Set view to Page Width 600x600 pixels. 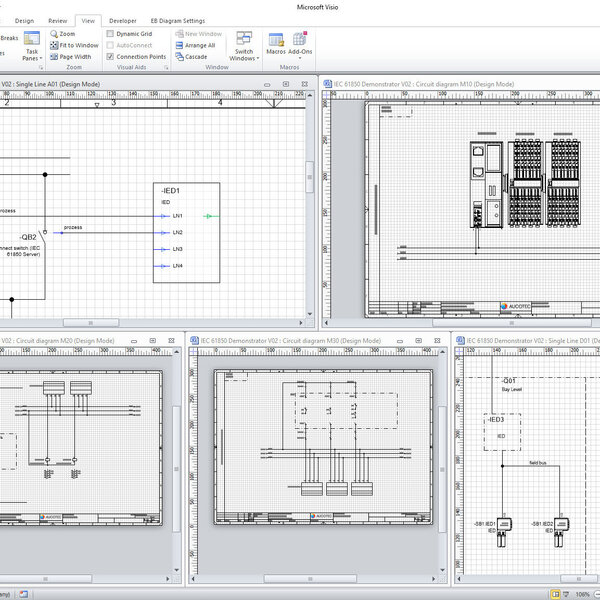point(54,57)
